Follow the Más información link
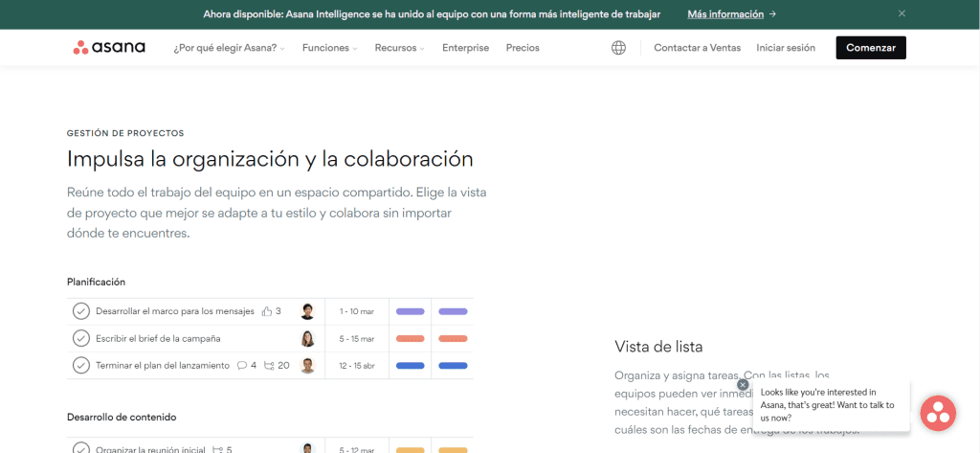 [731, 13]
